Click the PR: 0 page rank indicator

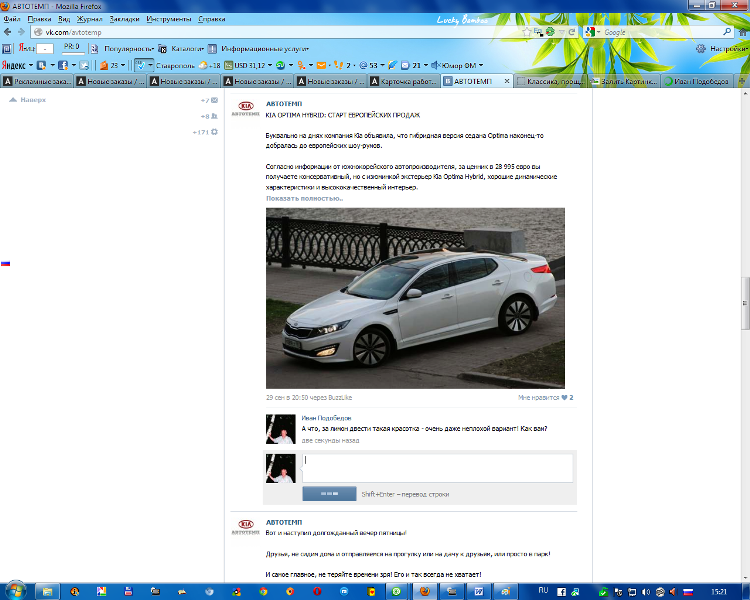72,47
